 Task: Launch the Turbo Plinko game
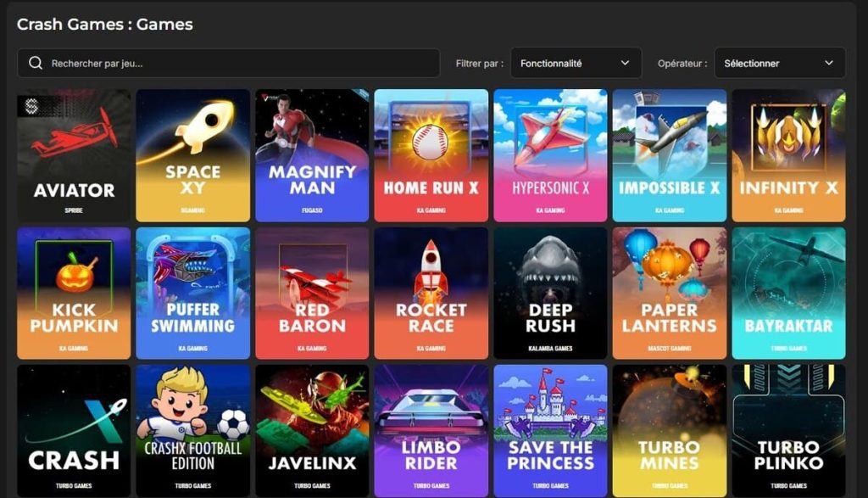[x=788, y=430]
